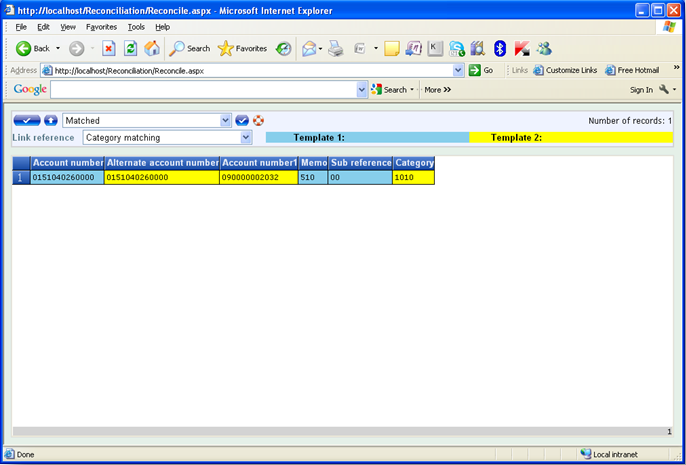Expand the Matched status dropdown
The width and height of the screenshot is (686, 465).
pyautogui.click(x=225, y=121)
